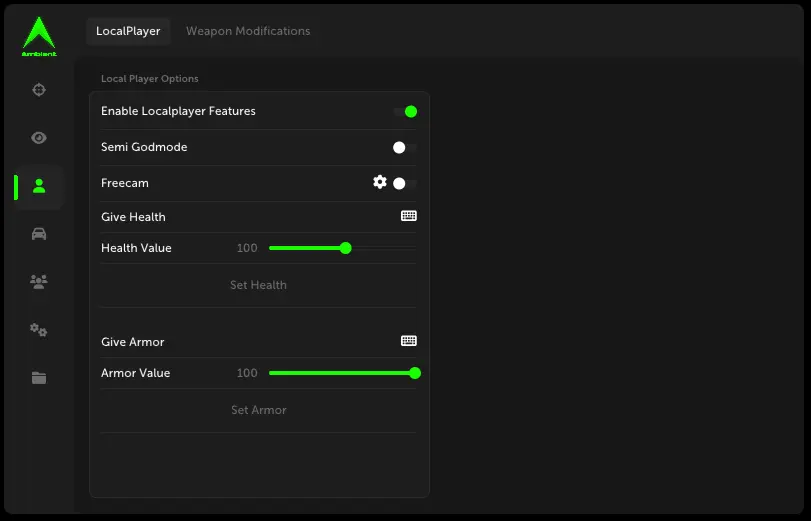Open the car vehicle section in sidebar
The image size is (811, 521).
point(39,234)
